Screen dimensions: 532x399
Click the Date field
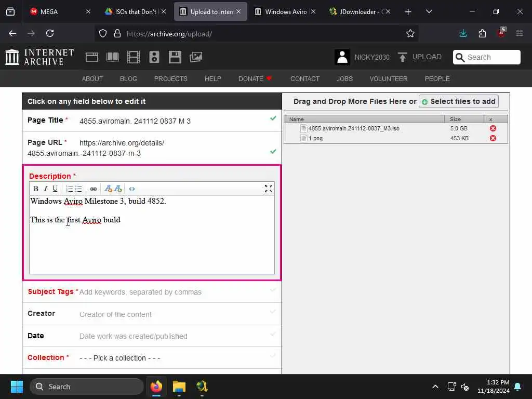(152, 336)
